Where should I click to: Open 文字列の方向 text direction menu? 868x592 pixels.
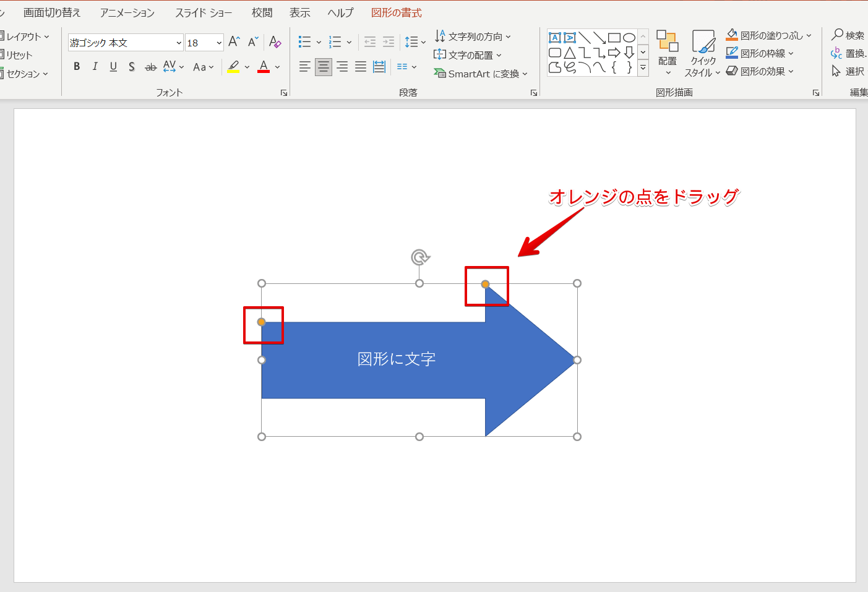473,36
